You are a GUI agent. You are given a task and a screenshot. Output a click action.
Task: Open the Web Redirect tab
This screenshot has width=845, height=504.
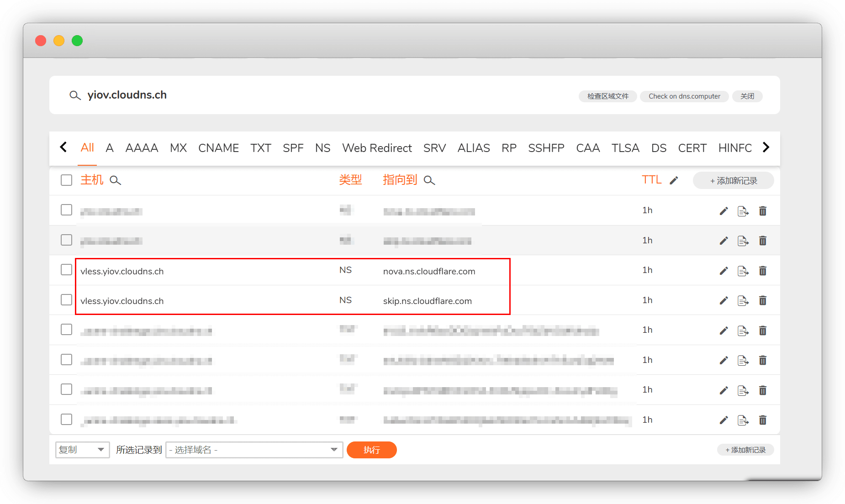coord(377,148)
